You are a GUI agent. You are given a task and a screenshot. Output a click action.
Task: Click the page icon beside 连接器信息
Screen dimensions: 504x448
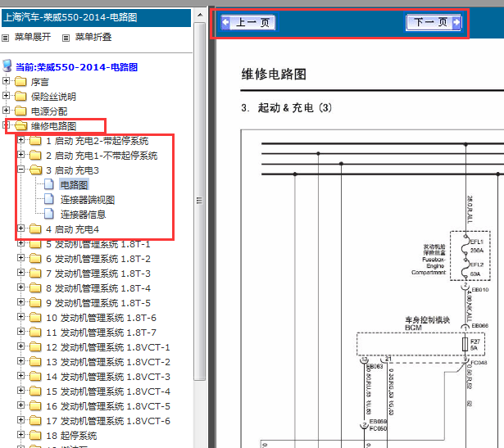pyautogui.click(x=49, y=214)
